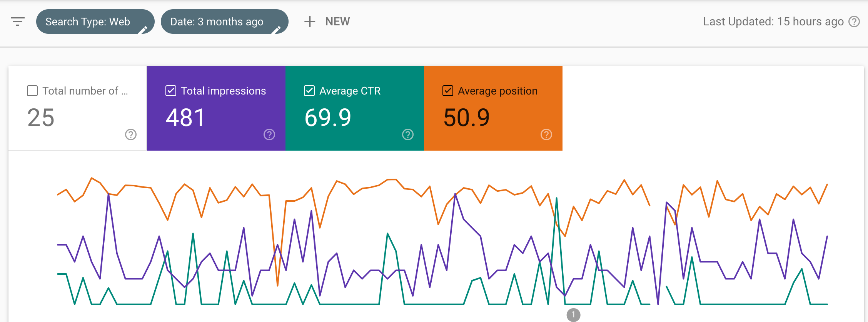Uncheck the Total impressions checkbox
This screenshot has height=322, width=868.
pyautogui.click(x=171, y=91)
